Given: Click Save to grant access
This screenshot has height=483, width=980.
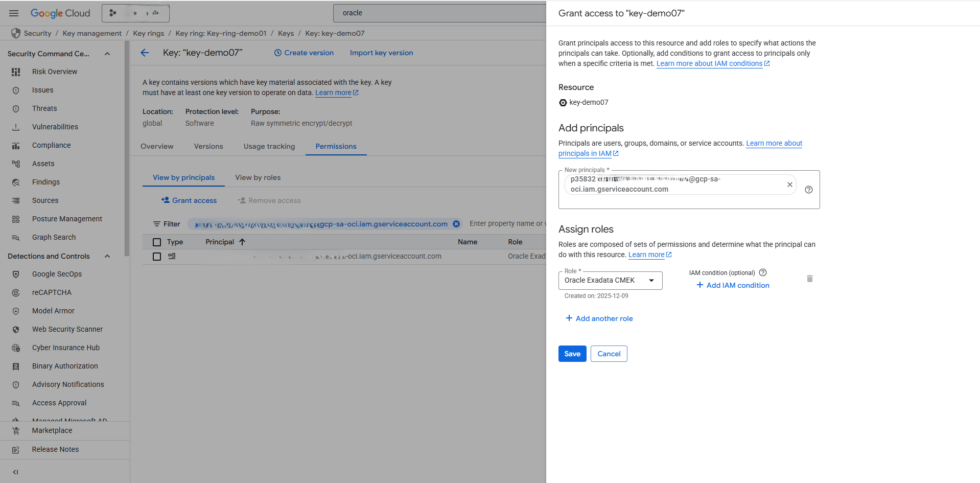Looking at the screenshot, I should (x=572, y=354).
